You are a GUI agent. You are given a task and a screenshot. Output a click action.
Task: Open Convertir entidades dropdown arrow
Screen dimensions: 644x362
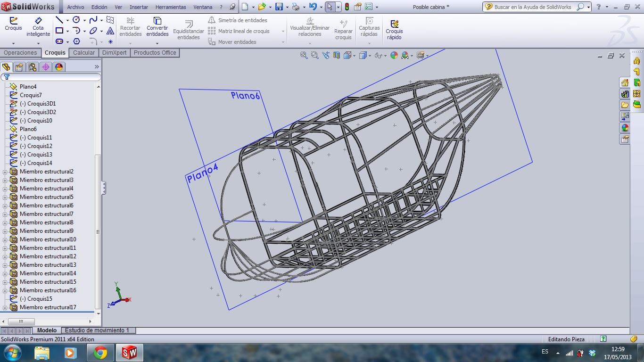(157, 43)
